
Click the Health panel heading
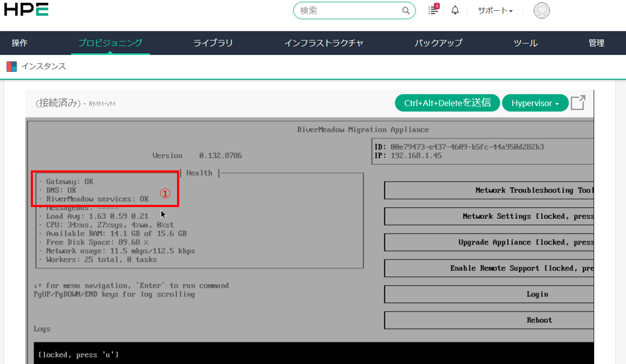[199, 173]
